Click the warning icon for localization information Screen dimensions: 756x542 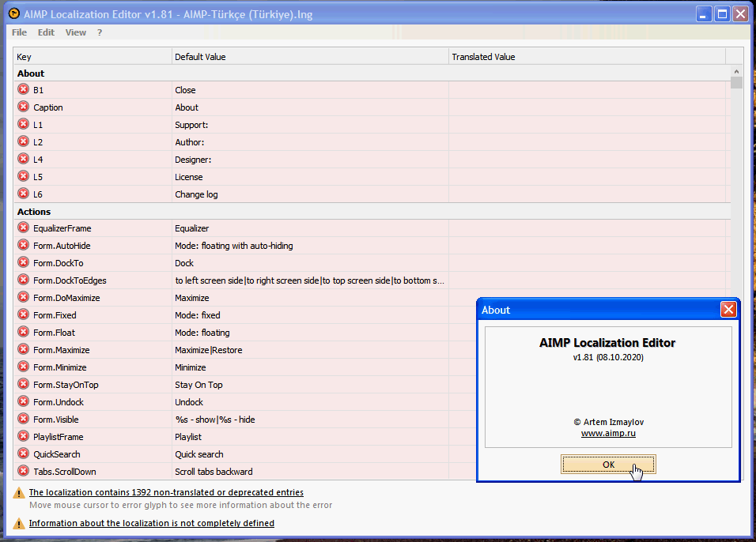19,523
